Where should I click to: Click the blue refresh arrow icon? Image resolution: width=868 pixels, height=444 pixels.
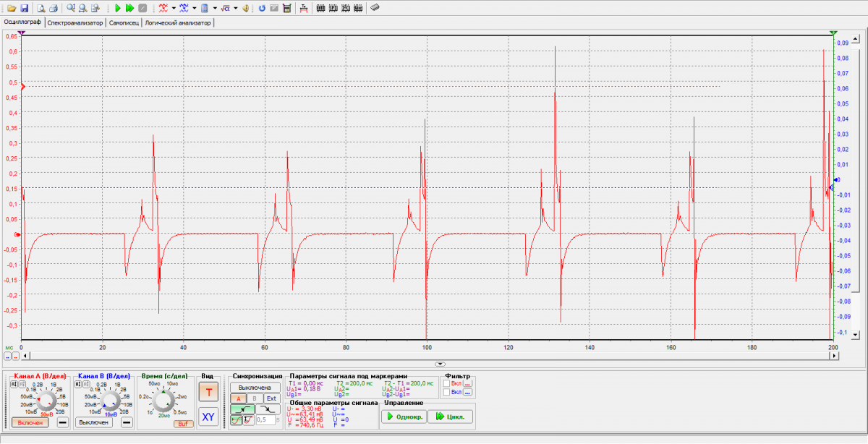(262, 8)
